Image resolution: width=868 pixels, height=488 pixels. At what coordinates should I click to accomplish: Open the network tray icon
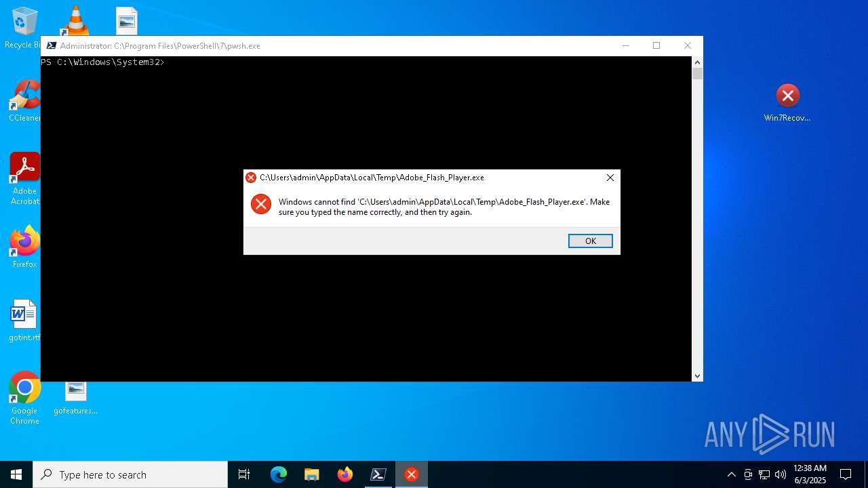click(x=764, y=474)
